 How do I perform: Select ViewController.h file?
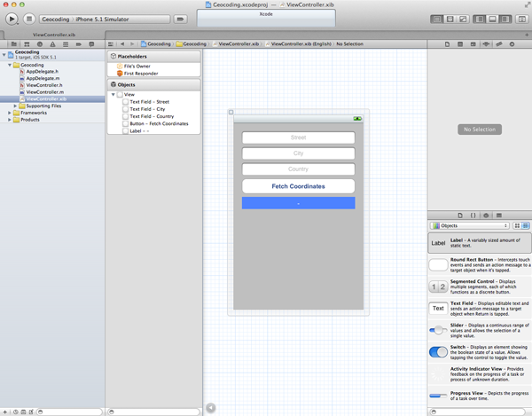click(x=44, y=85)
